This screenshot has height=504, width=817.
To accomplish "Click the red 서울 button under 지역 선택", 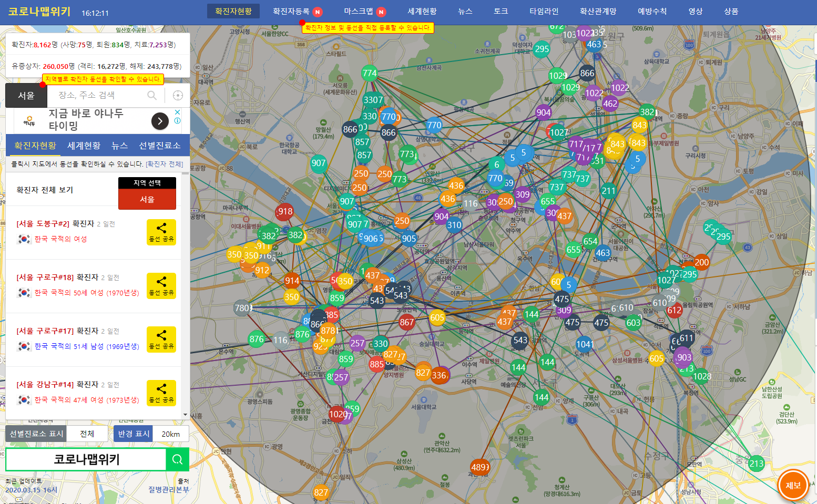I will (x=147, y=199).
